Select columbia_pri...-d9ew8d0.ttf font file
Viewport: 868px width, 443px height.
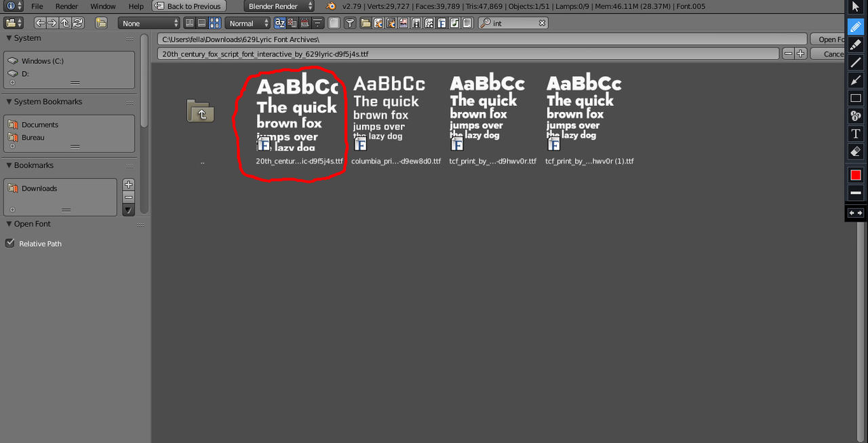(395, 119)
